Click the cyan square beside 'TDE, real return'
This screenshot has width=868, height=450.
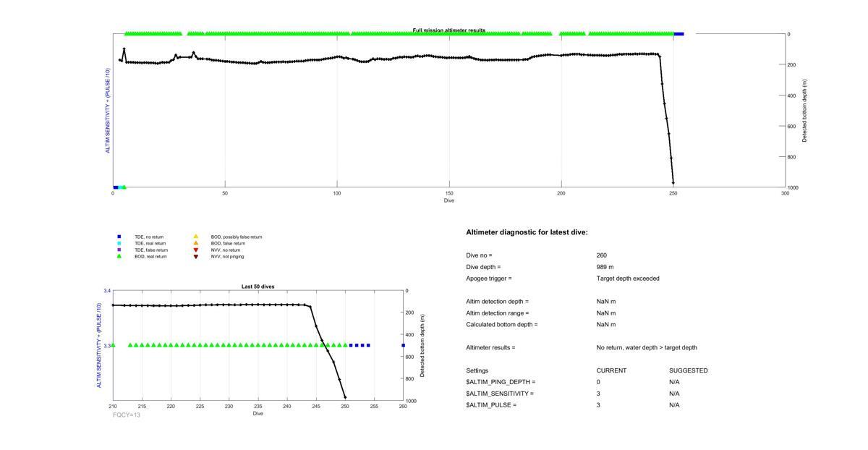coord(119,243)
